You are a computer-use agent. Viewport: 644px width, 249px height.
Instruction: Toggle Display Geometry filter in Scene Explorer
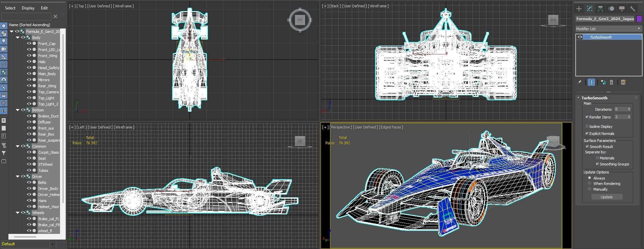[4, 26]
